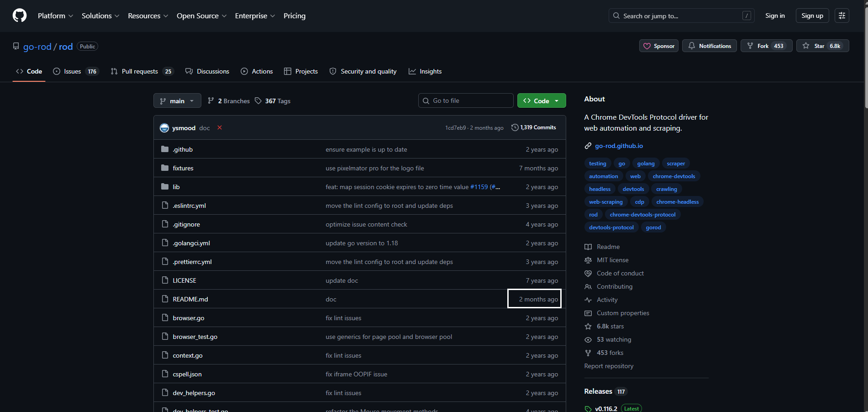Expand the Solutions menu
This screenshot has height=412, width=868.
100,16
